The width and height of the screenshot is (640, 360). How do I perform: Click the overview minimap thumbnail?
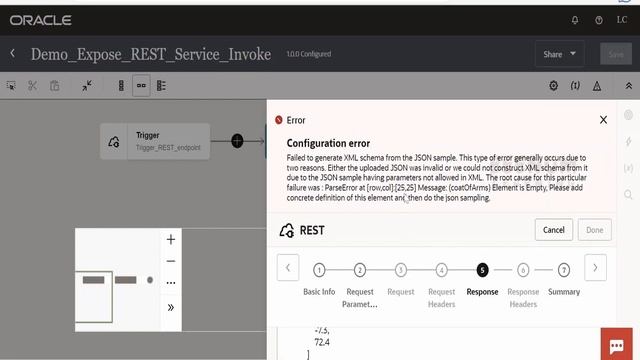coord(118,280)
